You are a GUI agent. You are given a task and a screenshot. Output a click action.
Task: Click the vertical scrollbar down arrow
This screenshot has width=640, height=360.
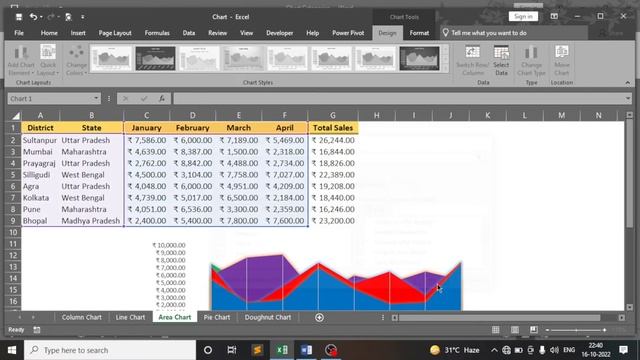(629, 307)
